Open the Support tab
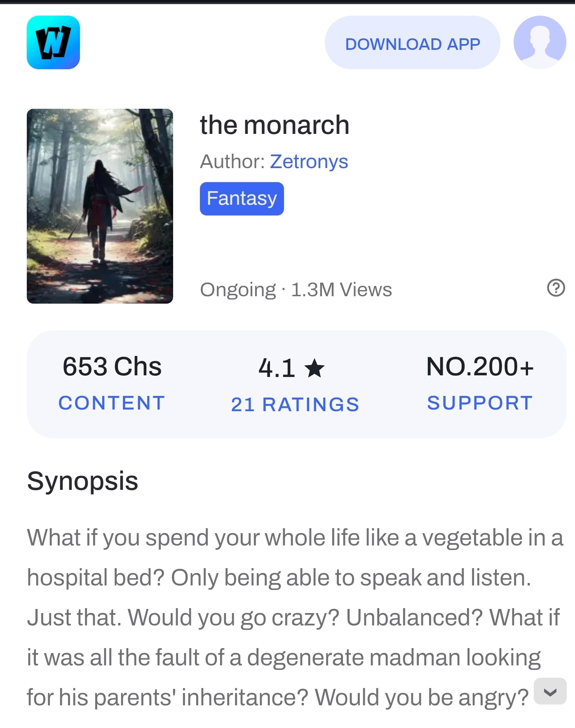This screenshot has height=728, width=575. (480, 403)
